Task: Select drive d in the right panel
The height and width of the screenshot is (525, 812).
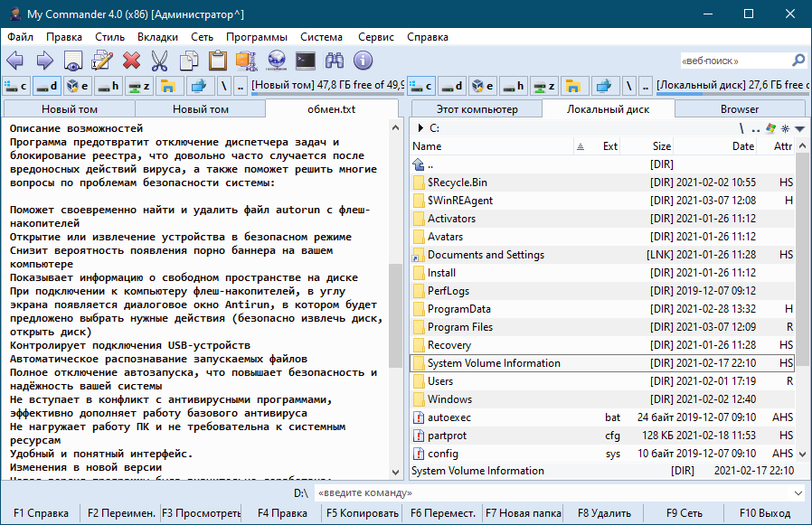Action: pyautogui.click(x=451, y=86)
